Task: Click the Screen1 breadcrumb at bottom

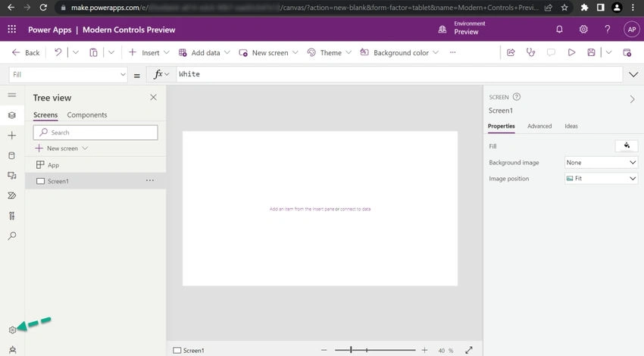Action: coord(189,350)
